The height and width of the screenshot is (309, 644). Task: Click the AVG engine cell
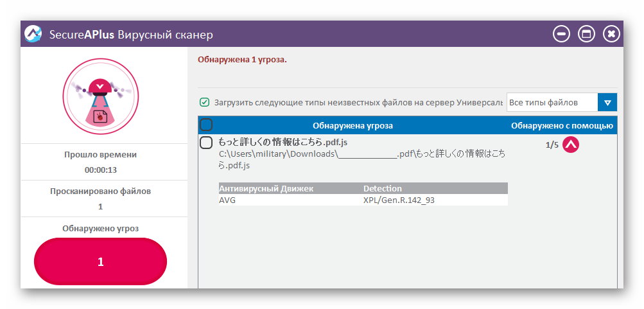coord(227,200)
